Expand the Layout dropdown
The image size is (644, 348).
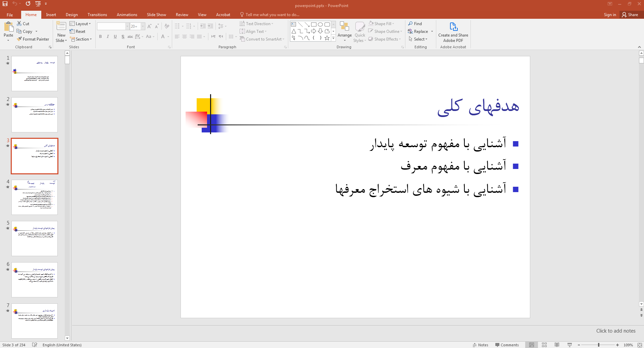tap(80, 24)
